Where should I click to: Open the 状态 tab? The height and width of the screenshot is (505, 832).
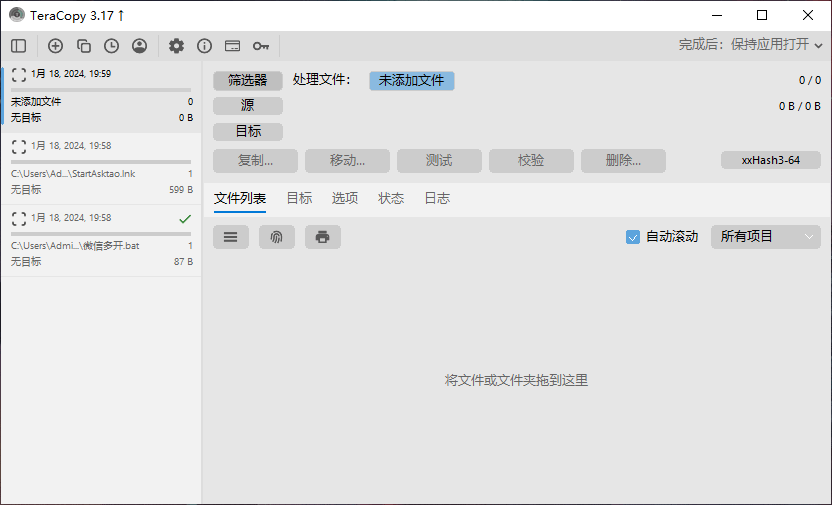[x=391, y=198]
